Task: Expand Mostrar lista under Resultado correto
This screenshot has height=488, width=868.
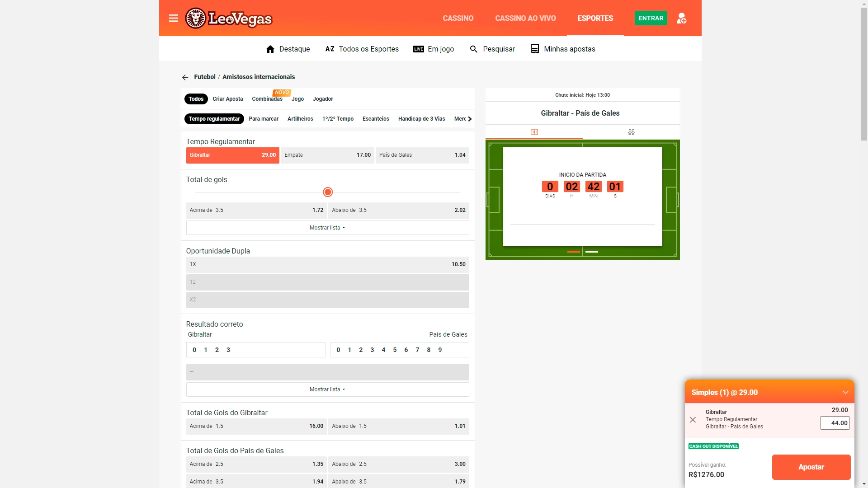Action: pyautogui.click(x=328, y=389)
